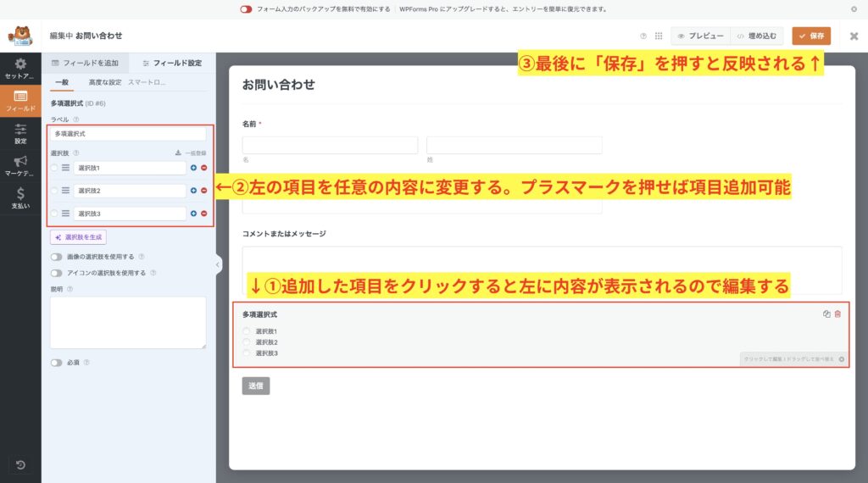Turn on the 必須 toggle
The width and height of the screenshot is (868, 483).
(x=57, y=363)
